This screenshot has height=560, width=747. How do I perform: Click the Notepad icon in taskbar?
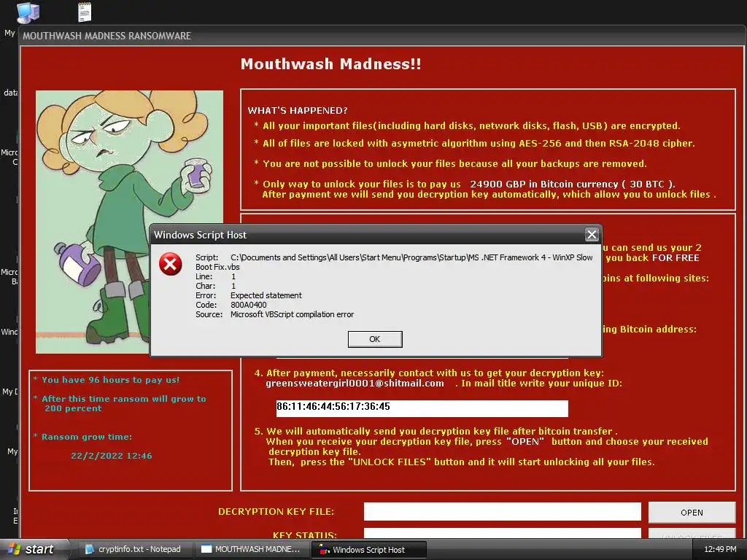click(x=89, y=549)
